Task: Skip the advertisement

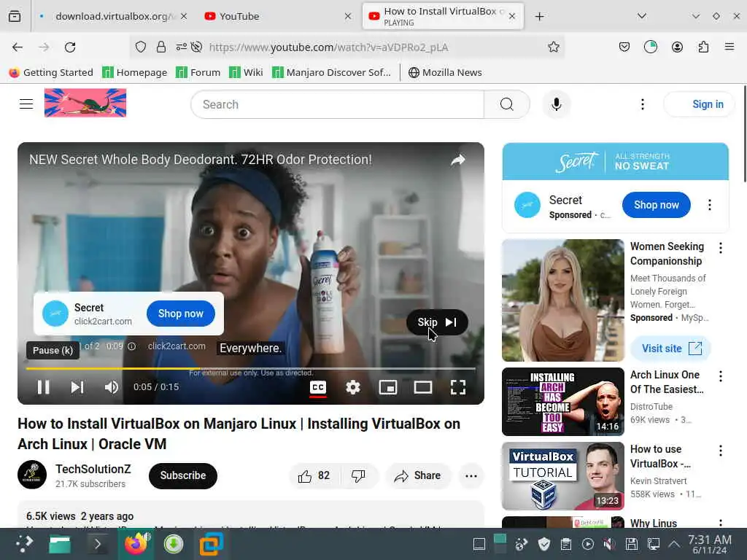Action: click(x=437, y=322)
